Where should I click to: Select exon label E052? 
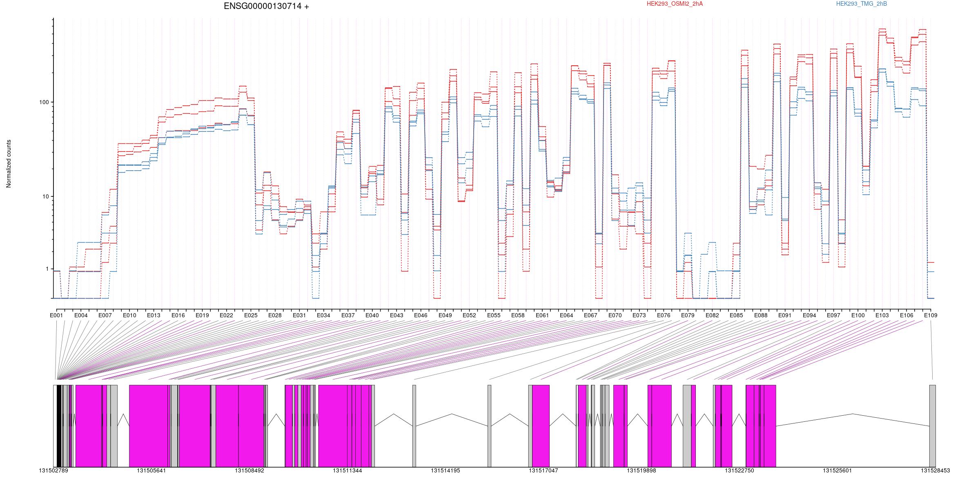point(469,315)
